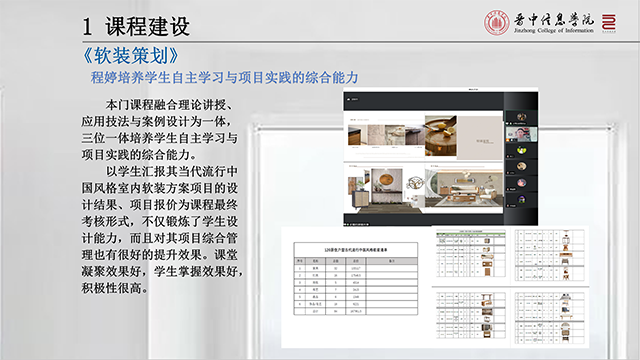Click the dark top bar of the meeting window
This screenshot has height=360, width=640.
click(x=423, y=101)
